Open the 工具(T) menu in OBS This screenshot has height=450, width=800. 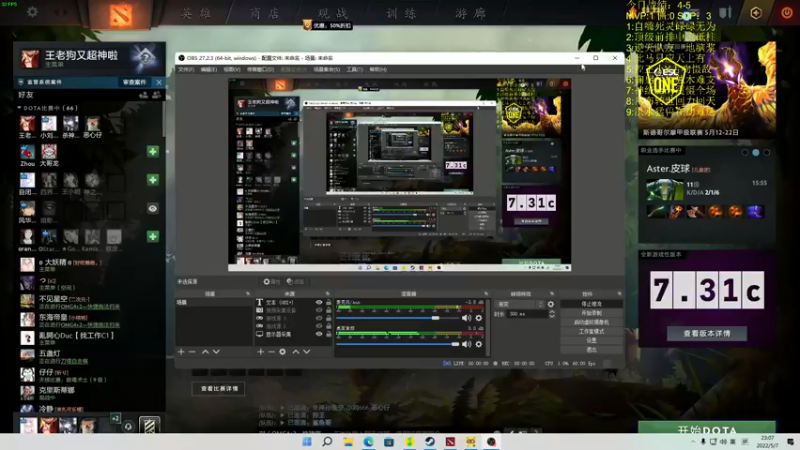pos(355,69)
